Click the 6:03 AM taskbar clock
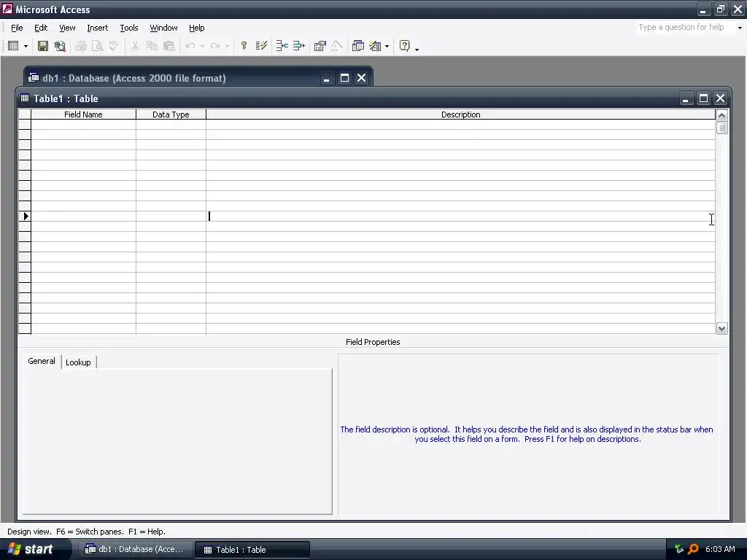The width and height of the screenshot is (747, 560). tap(720, 549)
